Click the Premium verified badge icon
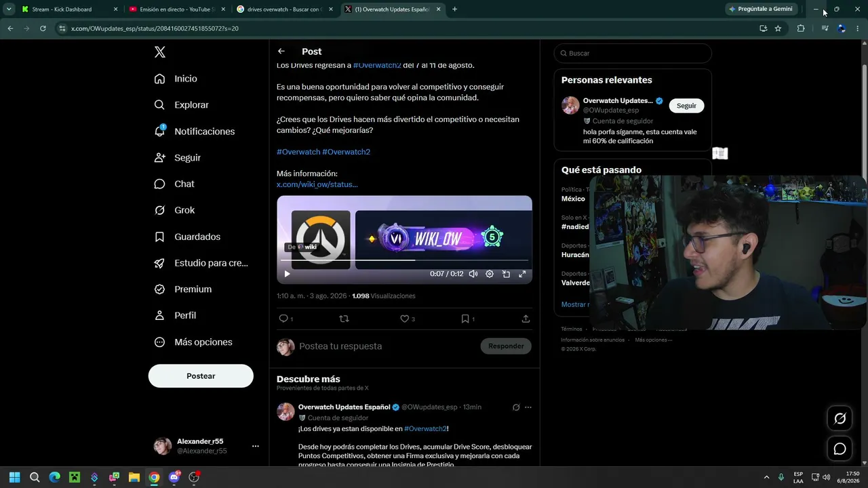Screen dimensions: 868x488 (x=159, y=289)
